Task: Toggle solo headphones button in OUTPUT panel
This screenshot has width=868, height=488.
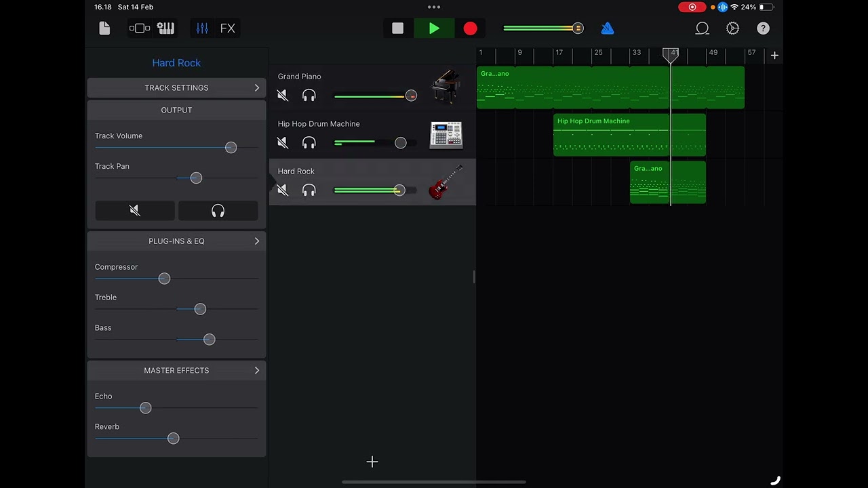Action: coord(218,211)
